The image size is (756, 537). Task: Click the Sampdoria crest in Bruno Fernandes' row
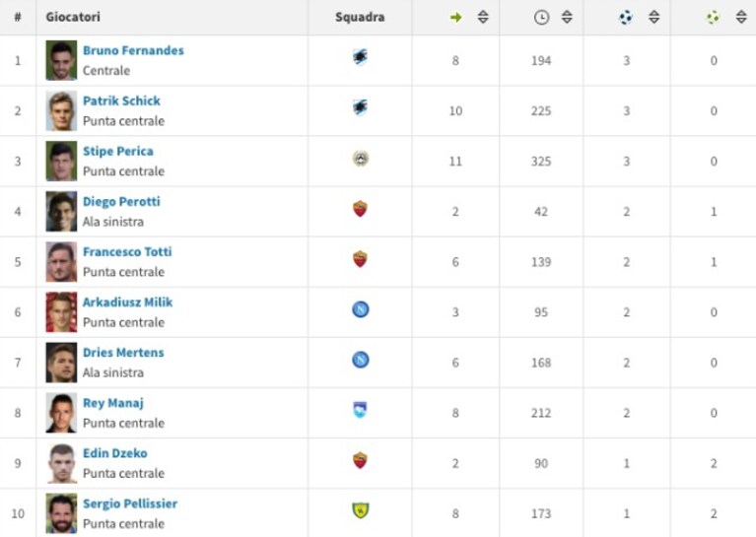click(360, 57)
